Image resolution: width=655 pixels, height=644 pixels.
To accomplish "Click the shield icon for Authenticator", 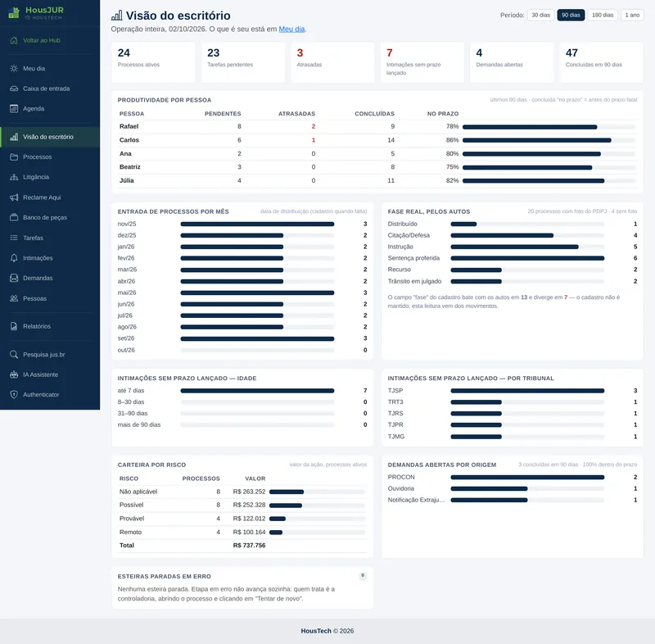I will pyautogui.click(x=14, y=394).
